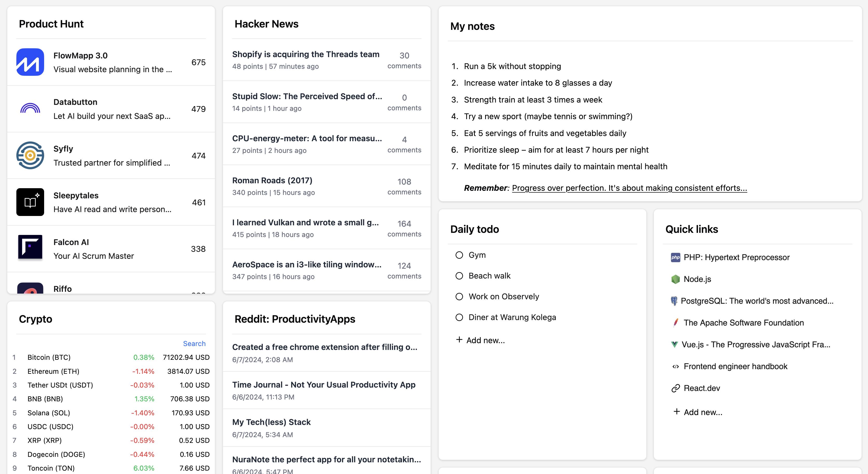Click Dogecoin (DOGE) in crypto list
Screen dimensions: 868x474
click(x=56, y=455)
